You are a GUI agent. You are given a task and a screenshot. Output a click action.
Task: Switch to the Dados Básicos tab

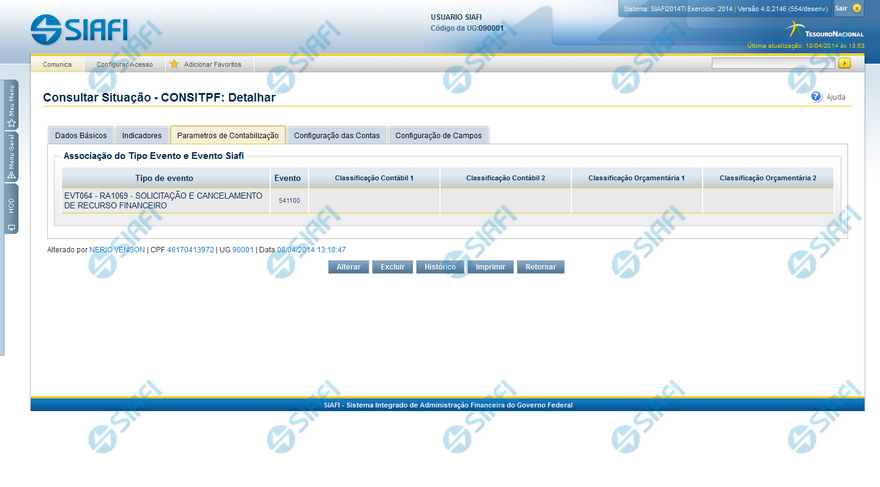[x=81, y=135]
